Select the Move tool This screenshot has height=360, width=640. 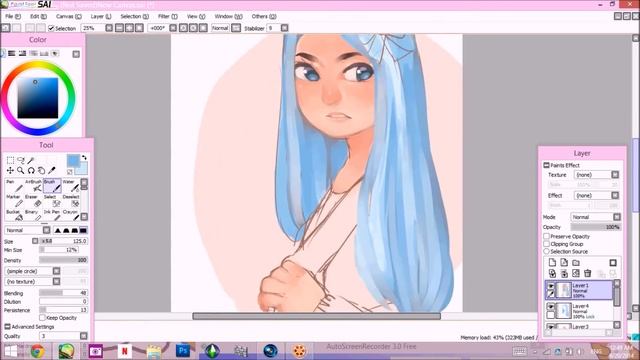[x=10, y=171]
